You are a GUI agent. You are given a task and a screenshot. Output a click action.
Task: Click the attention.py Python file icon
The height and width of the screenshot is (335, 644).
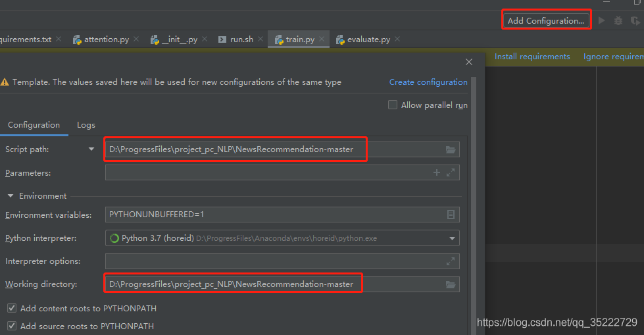pos(77,39)
